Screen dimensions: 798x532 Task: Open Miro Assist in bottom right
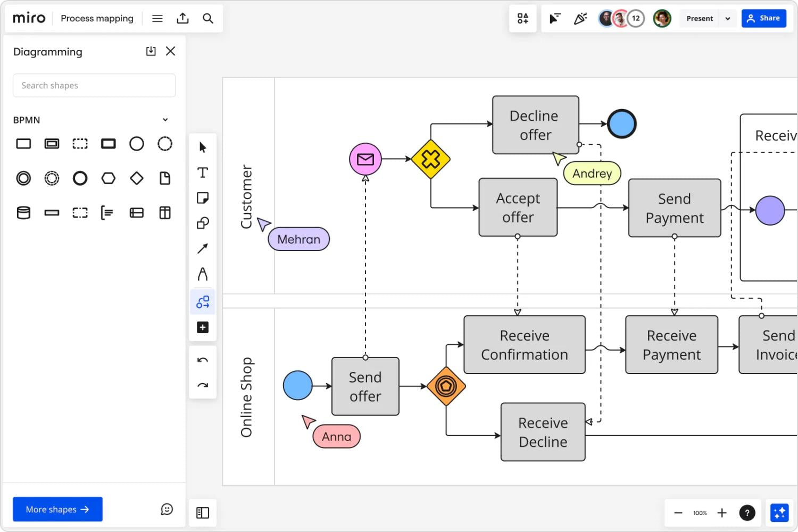tap(779, 512)
